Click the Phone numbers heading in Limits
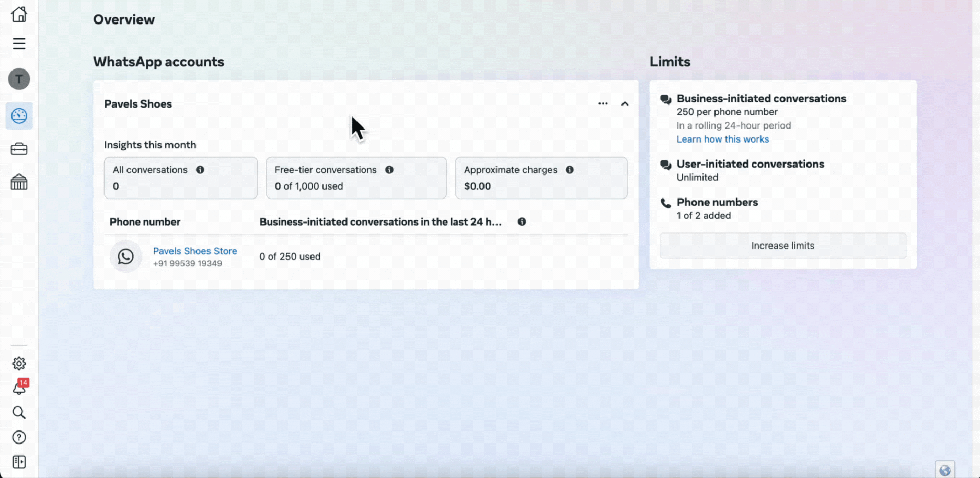 coord(717,202)
